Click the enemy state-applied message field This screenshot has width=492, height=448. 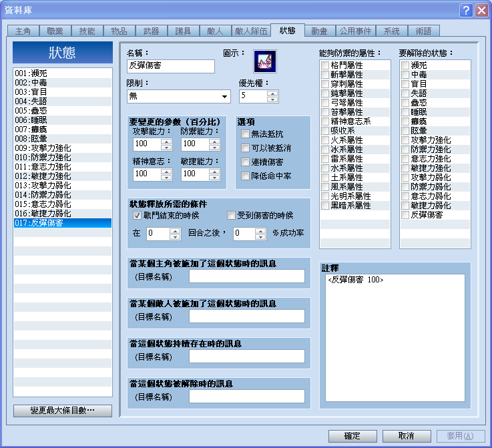(247, 316)
